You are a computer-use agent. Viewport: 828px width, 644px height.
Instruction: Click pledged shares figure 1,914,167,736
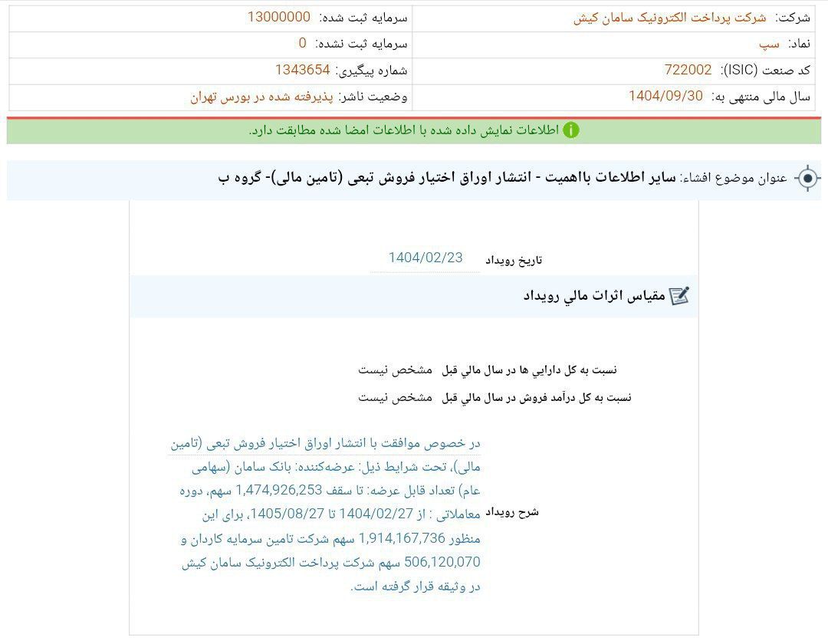pyautogui.click(x=402, y=538)
